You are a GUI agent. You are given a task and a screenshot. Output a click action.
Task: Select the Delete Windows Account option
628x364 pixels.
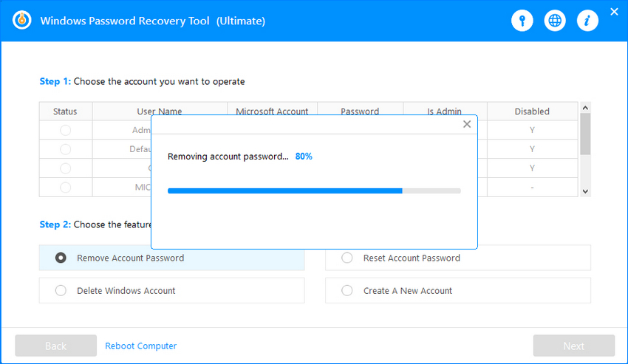pyautogui.click(x=172, y=290)
